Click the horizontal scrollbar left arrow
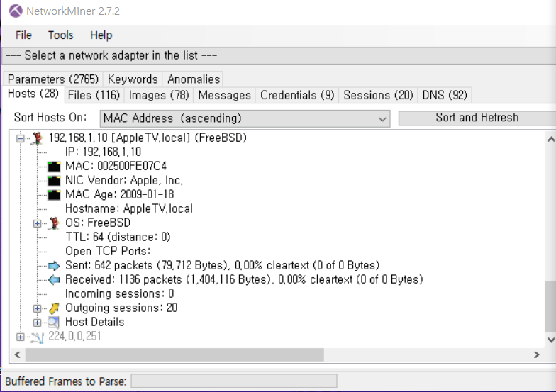556x392 pixels. [17, 354]
